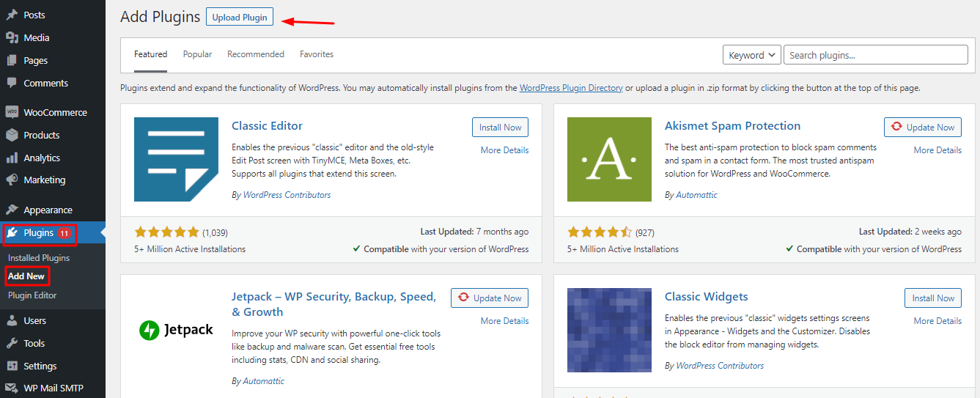980x398 pixels.
Task: Click the Posts pin icon in sidebar
Action: point(12,15)
